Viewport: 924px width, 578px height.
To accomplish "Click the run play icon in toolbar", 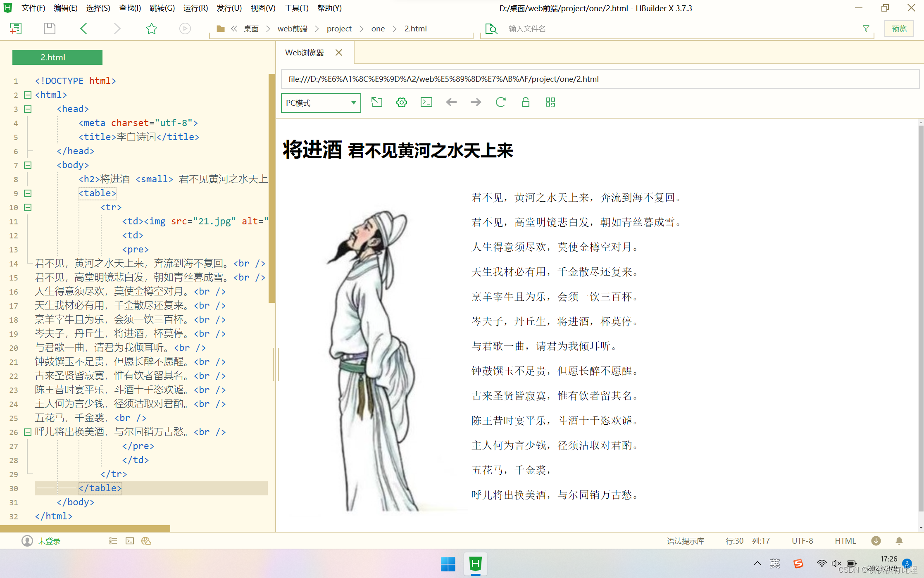I will coord(185,29).
